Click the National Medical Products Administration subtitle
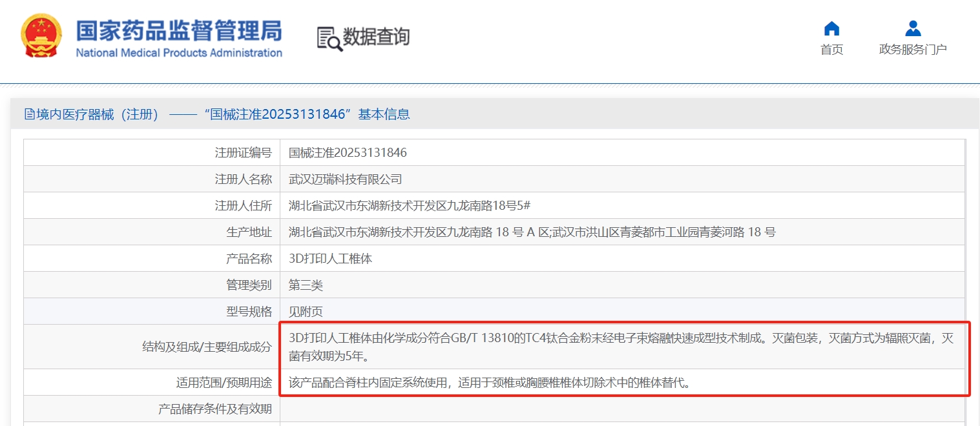The image size is (980, 426). (x=178, y=53)
